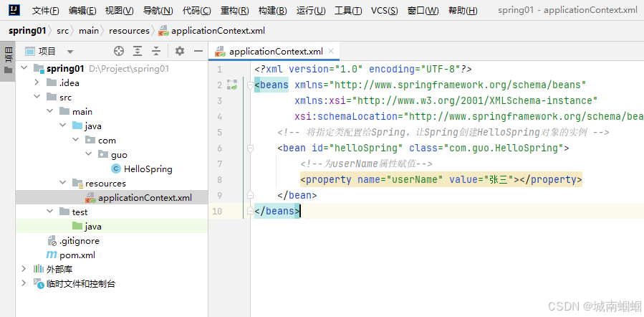Open project panel settings gear
Image resolution: width=644 pixels, height=317 pixels.
[x=180, y=51]
